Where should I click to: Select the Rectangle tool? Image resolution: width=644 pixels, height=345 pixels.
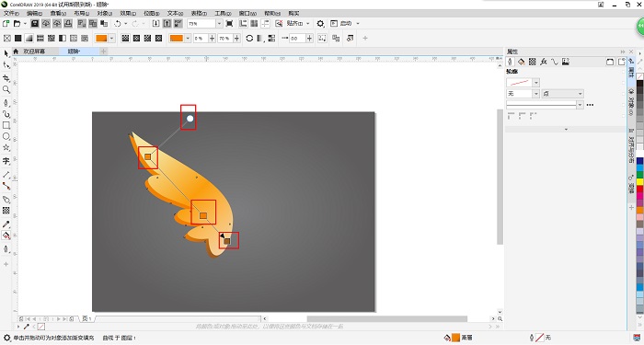click(6, 125)
